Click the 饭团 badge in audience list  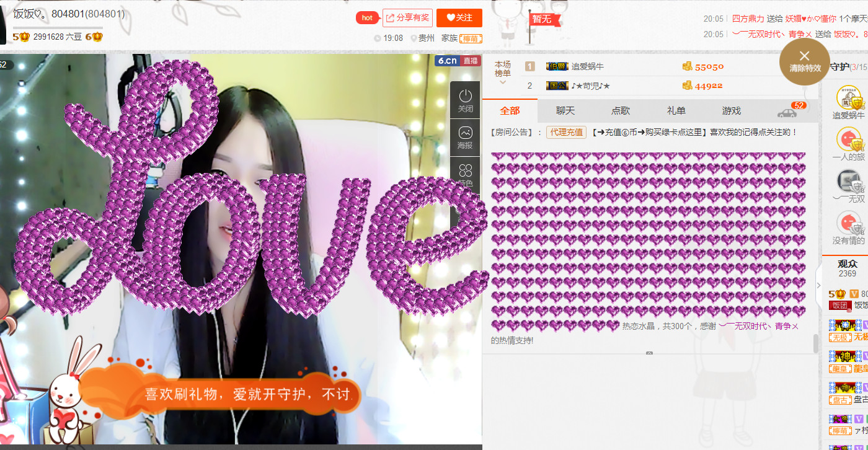[839, 305]
